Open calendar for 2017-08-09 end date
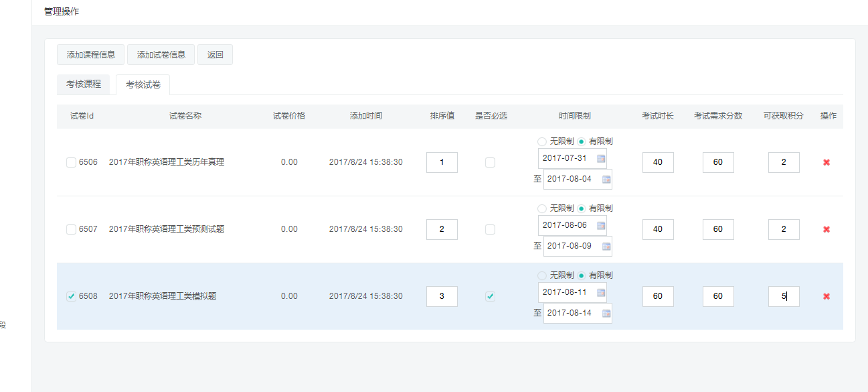The height and width of the screenshot is (392, 868). 606,246
